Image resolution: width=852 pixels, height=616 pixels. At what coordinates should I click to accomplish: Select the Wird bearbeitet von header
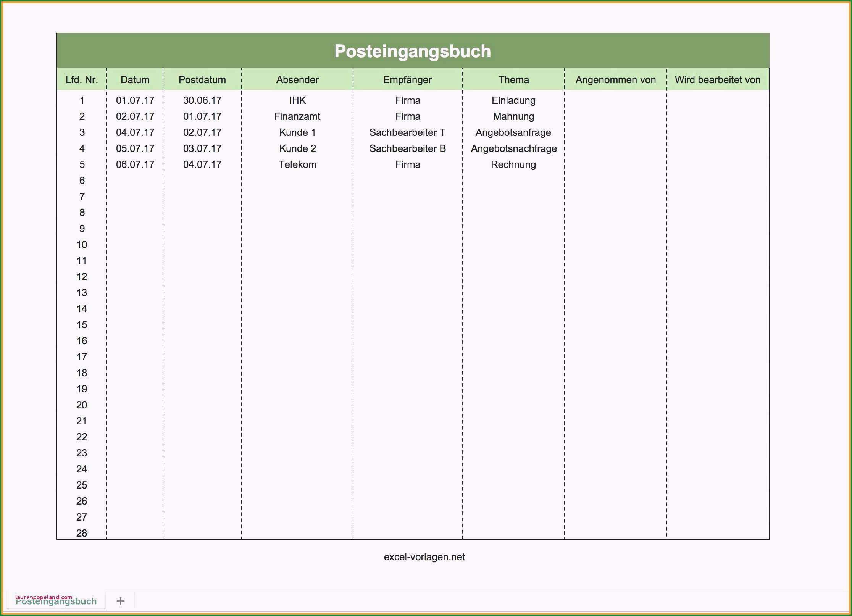(x=718, y=80)
